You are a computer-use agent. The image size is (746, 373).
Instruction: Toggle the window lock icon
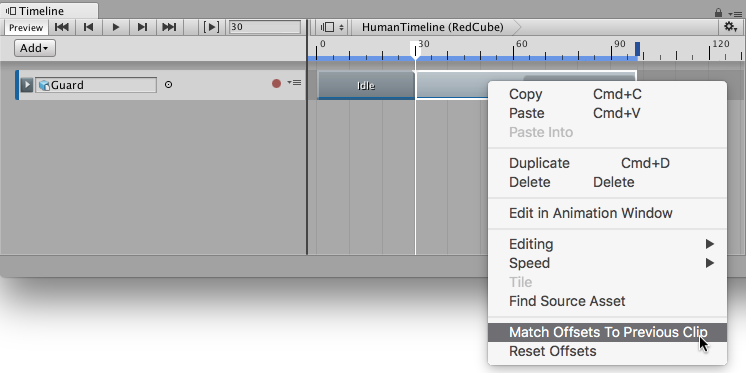(718, 13)
